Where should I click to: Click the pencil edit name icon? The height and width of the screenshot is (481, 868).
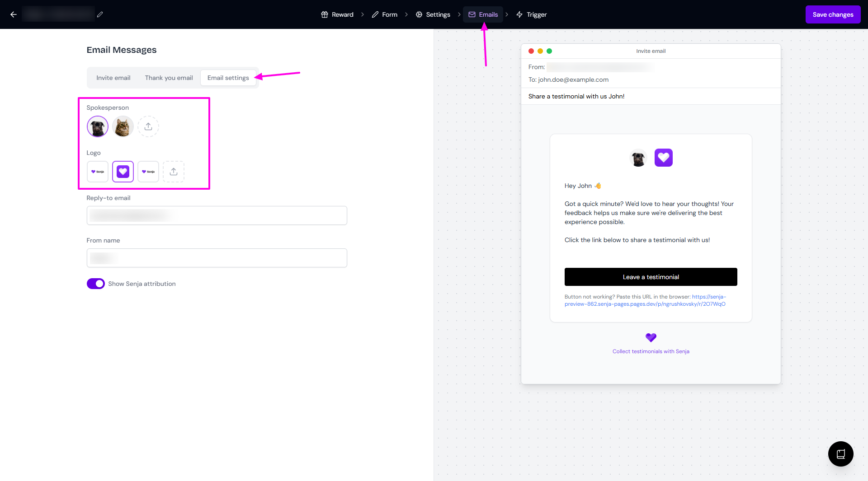click(x=100, y=14)
